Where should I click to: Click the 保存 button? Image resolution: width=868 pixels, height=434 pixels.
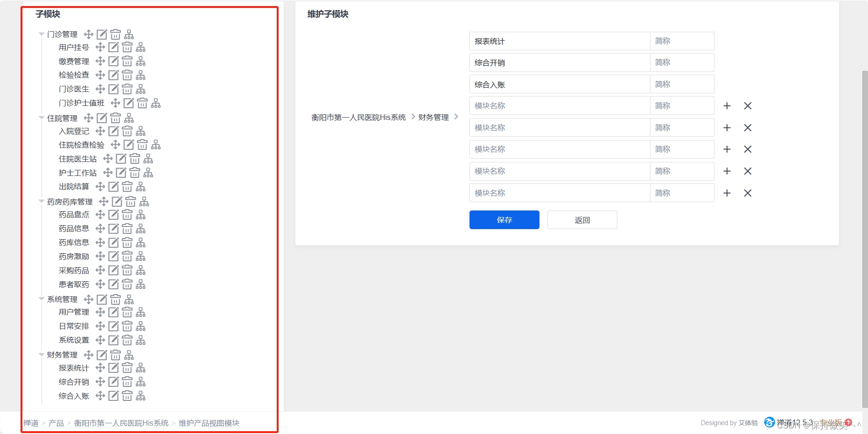pyautogui.click(x=504, y=220)
